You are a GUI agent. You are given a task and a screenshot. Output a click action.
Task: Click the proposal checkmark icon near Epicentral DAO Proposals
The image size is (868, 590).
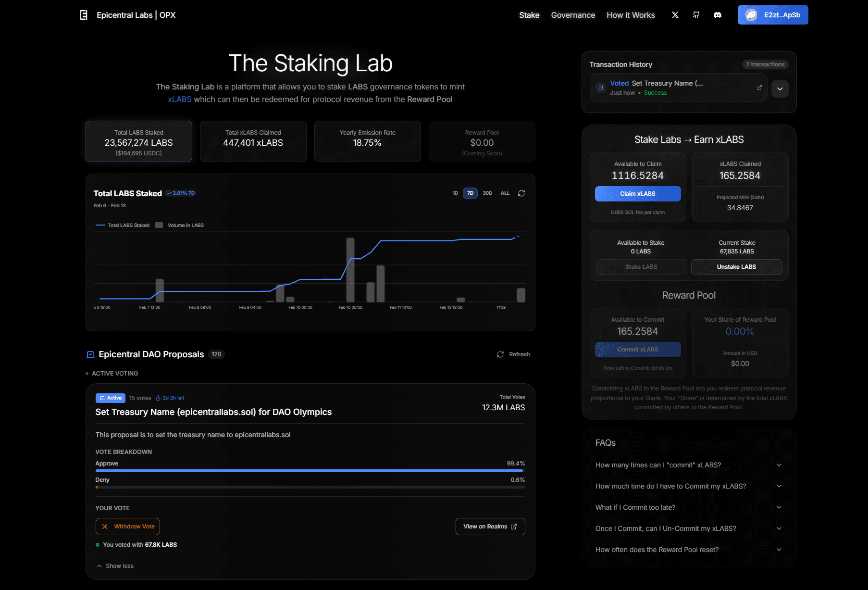coord(90,354)
